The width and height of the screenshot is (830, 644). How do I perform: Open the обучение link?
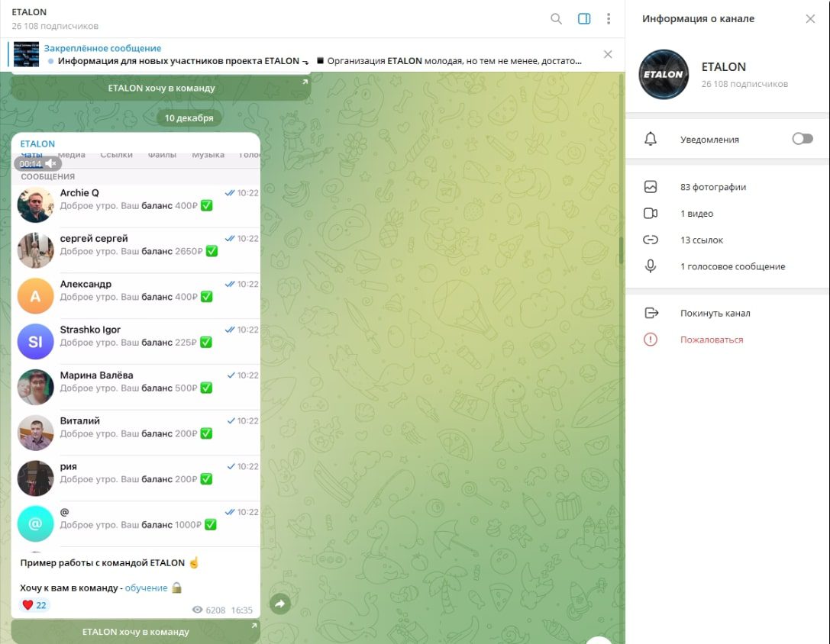(146, 588)
